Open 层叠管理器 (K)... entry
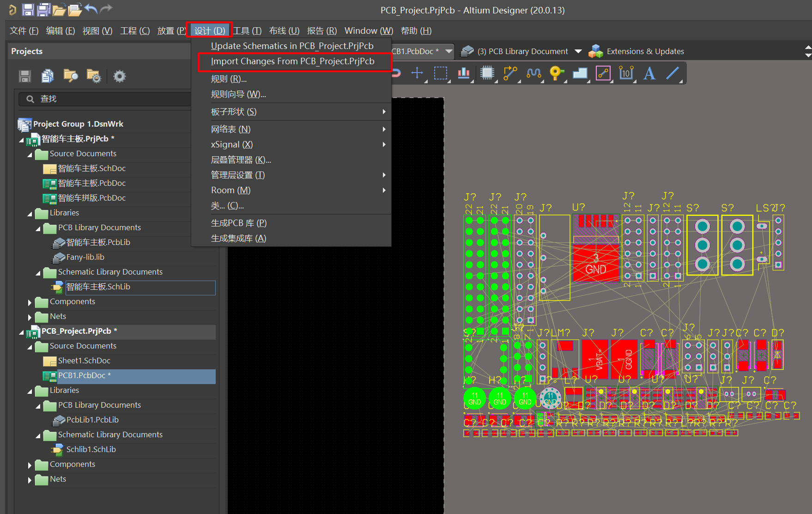The image size is (812, 514). (x=241, y=160)
